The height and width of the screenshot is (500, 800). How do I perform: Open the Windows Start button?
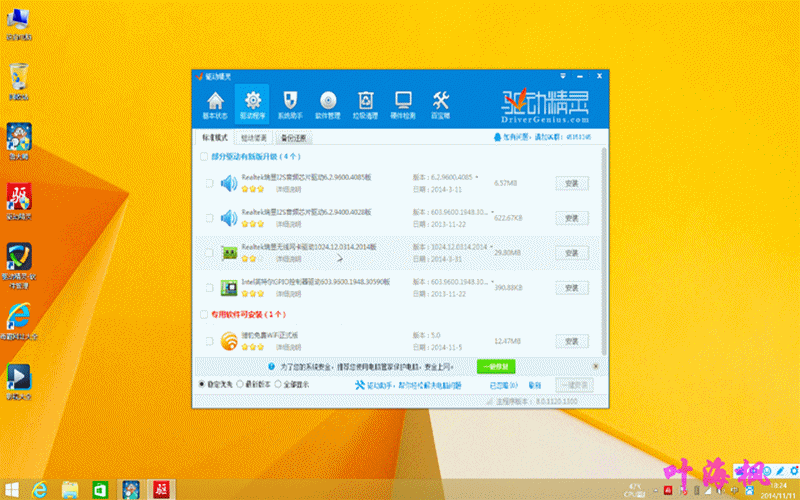(11, 490)
